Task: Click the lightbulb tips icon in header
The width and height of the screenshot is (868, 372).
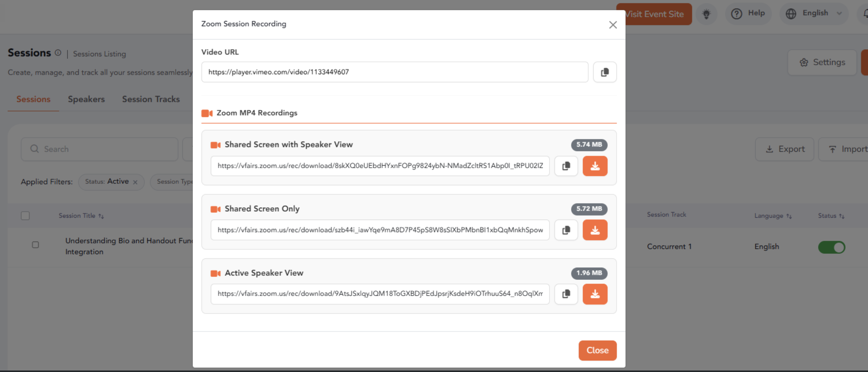Action: pyautogui.click(x=706, y=13)
